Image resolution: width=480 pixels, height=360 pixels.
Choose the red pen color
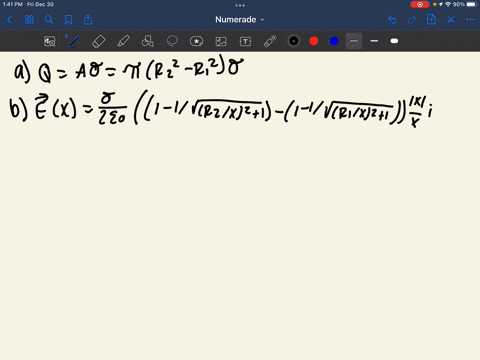314,41
